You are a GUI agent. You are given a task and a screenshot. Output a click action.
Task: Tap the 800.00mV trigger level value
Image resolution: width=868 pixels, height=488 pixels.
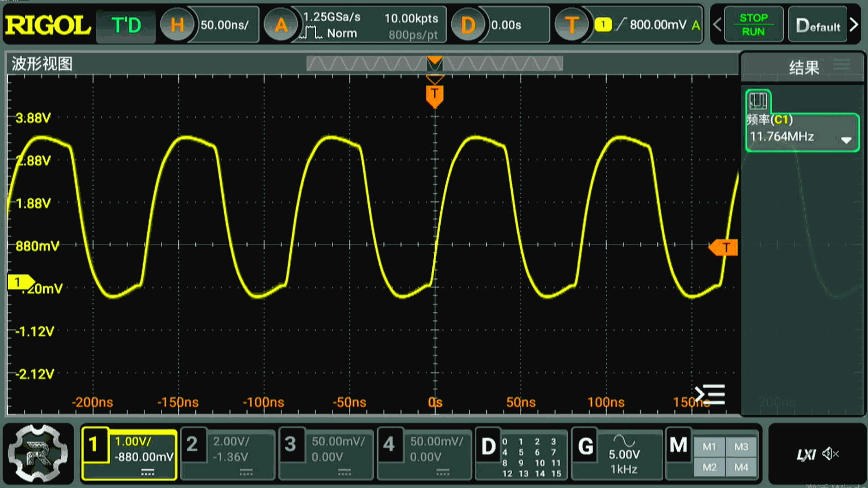[x=658, y=24]
